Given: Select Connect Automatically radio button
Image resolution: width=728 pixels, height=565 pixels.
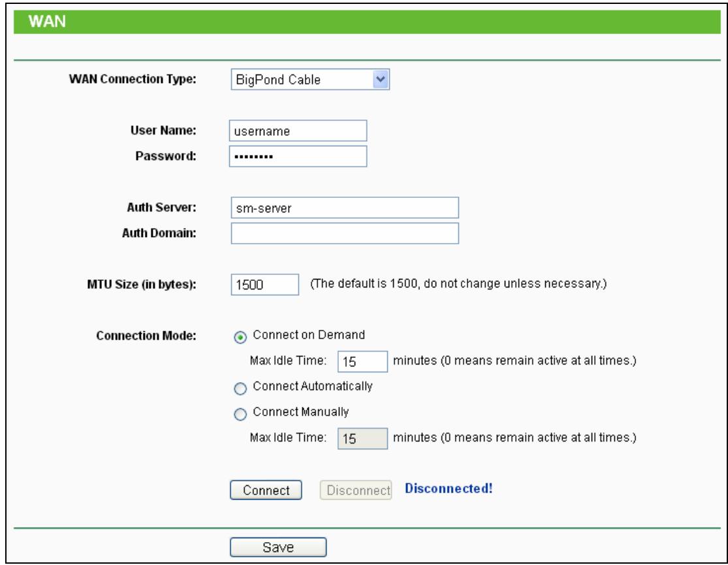Looking at the screenshot, I should coord(240,389).
